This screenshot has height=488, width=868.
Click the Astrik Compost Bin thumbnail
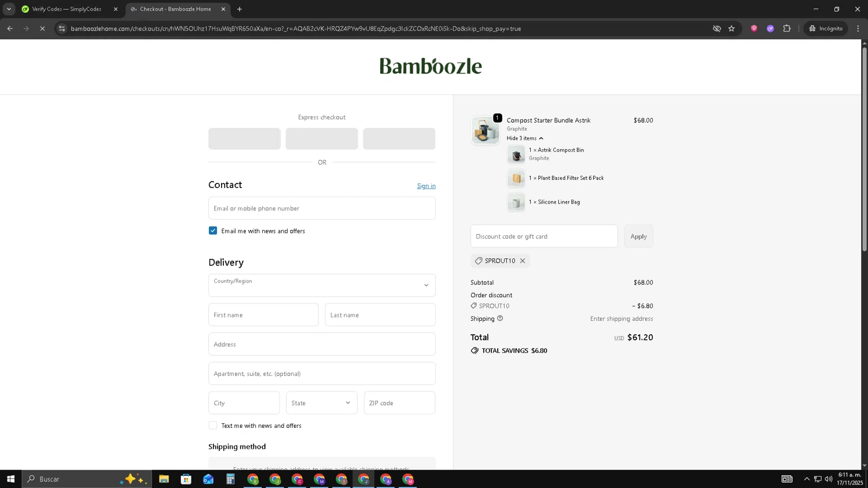point(516,154)
